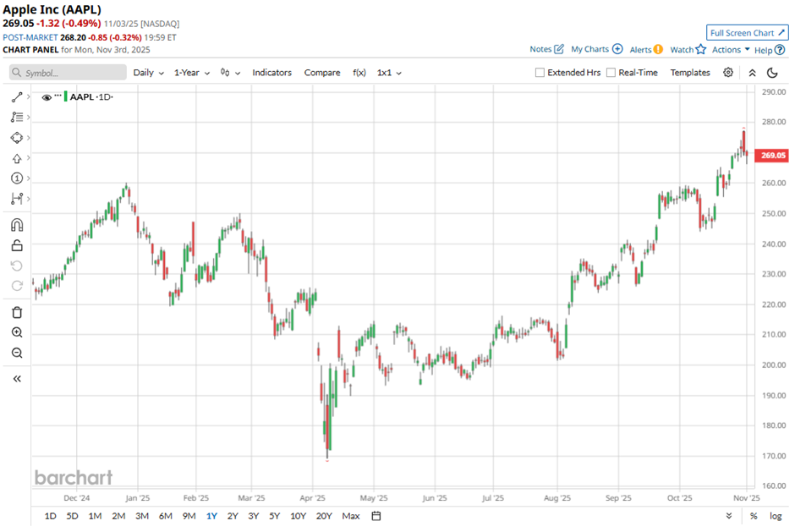Select the Max time range
The width and height of the screenshot is (795, 532).
351,516
